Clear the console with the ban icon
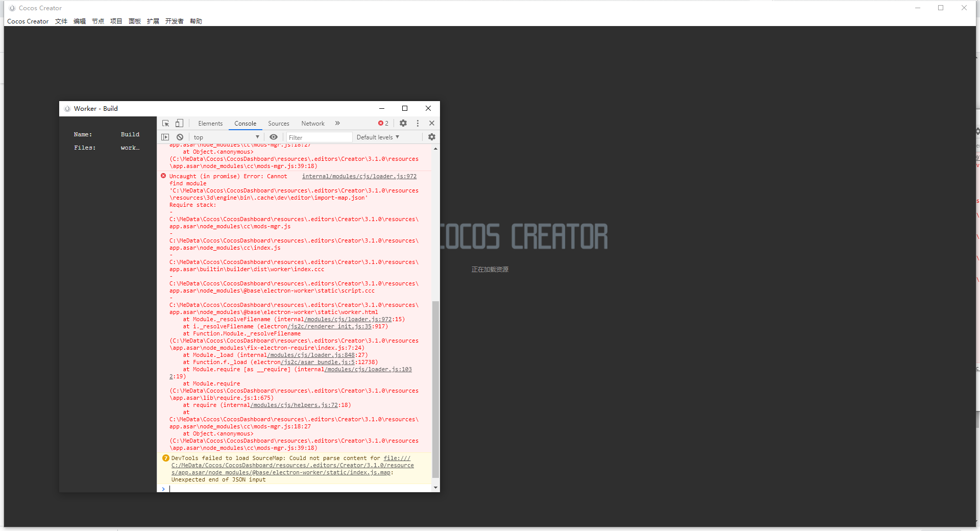980x531 pixels. click(x=180, y=137)
